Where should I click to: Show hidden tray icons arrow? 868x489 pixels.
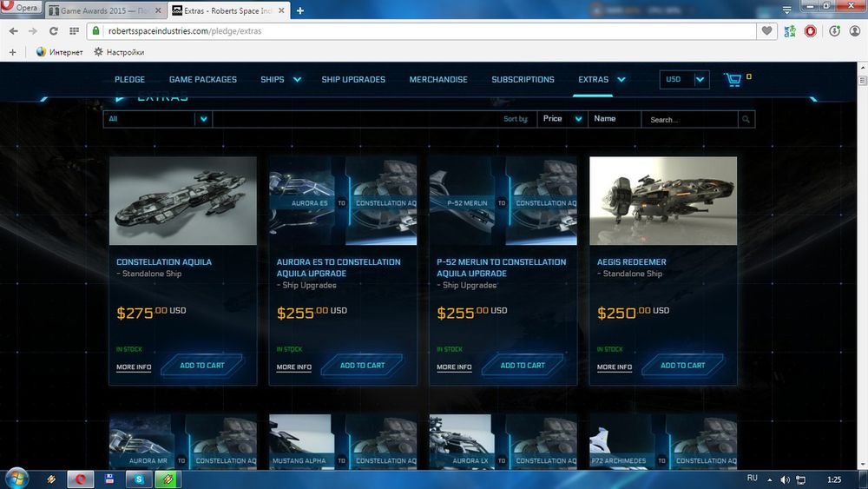click(x=769, y=479)
